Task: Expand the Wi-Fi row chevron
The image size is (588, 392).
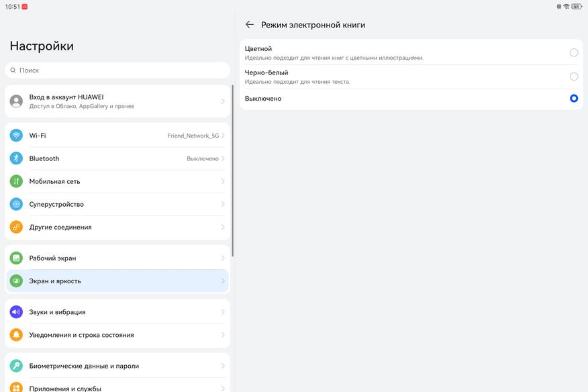Action: 223,136
